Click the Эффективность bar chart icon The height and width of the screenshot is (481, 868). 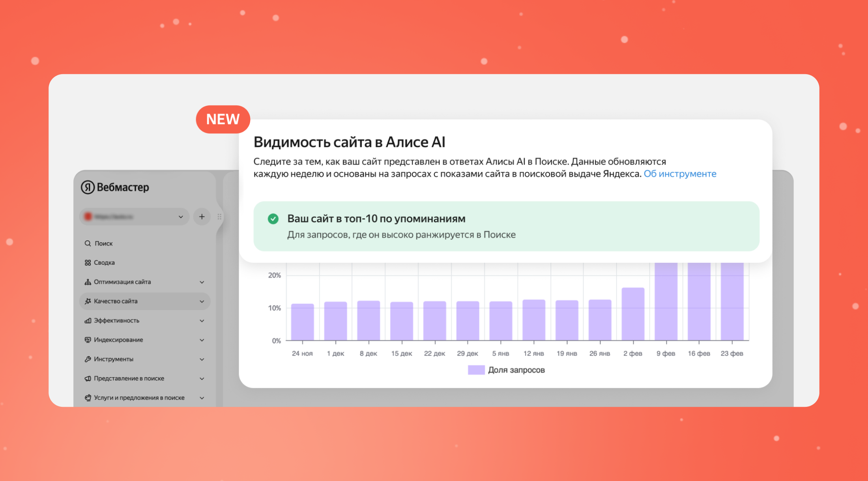coord(88,320)
